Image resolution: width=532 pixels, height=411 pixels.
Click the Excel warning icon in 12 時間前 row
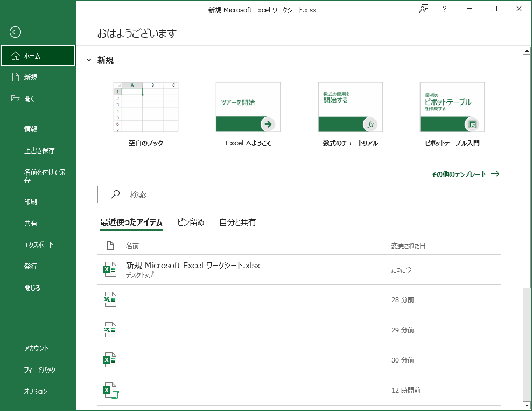click(x=110, y=391)
